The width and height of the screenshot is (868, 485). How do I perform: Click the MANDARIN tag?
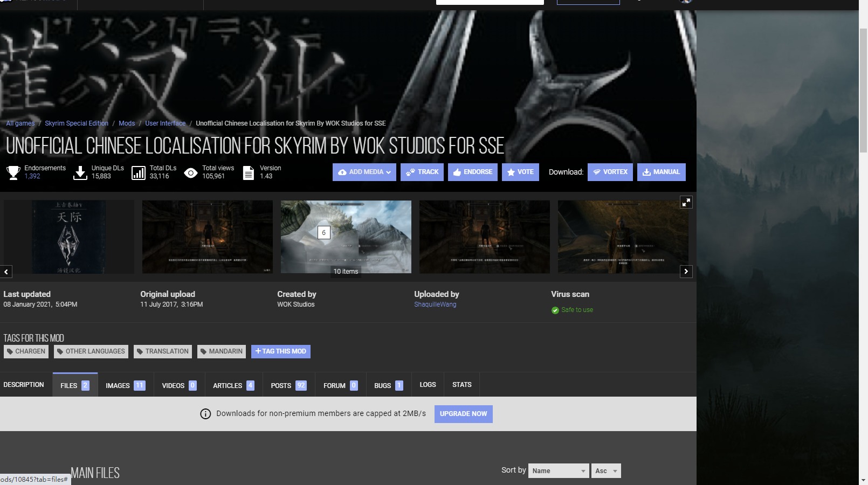point(222,351)
